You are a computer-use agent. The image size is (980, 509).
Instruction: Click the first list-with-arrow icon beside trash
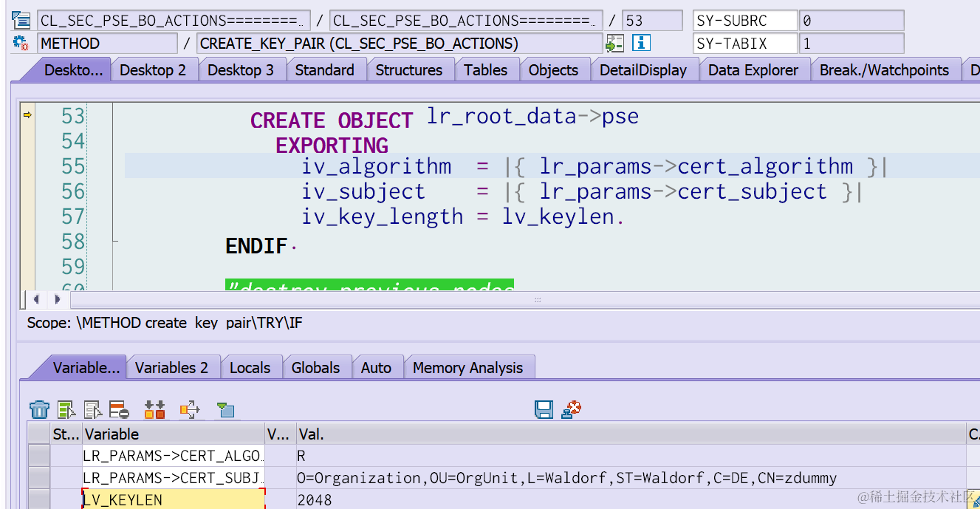point(66,409)
